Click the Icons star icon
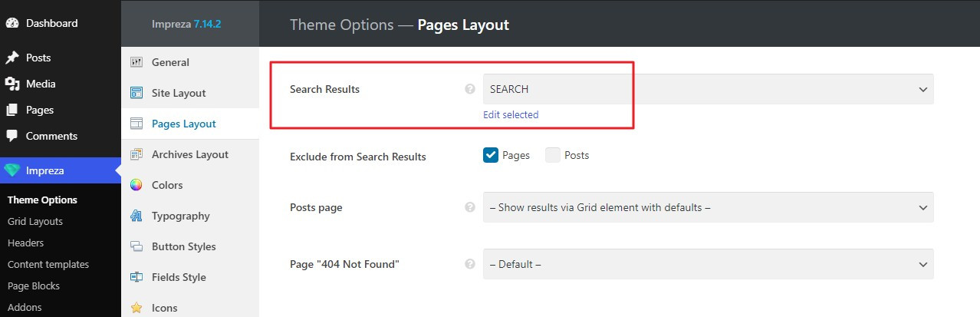Image resolution: width=980 pixels, height=317 pixels. [136, 308]
